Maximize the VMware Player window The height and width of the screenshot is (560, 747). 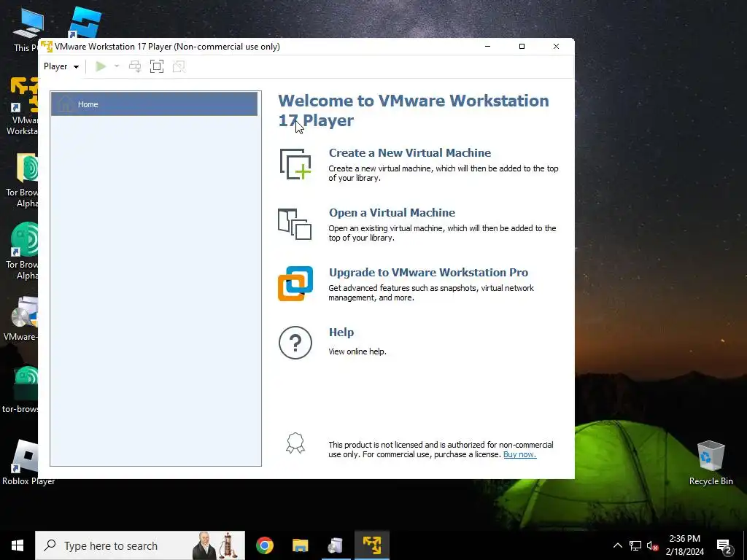(x=522, y=46)
